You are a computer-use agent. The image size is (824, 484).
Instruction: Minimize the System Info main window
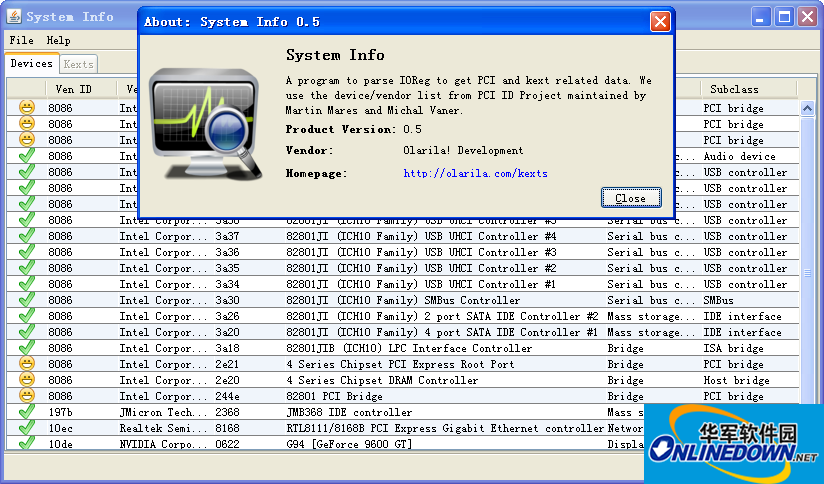(x=760, y=17)
